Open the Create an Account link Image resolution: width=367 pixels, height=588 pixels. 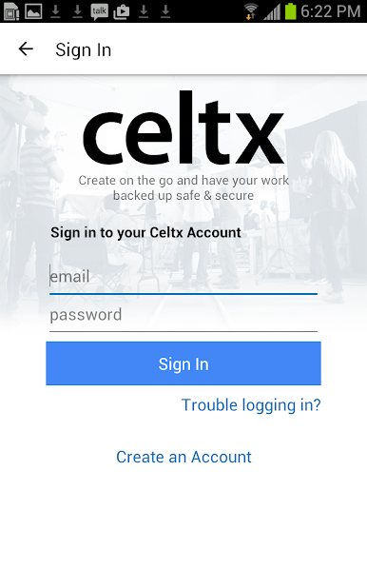183,457
